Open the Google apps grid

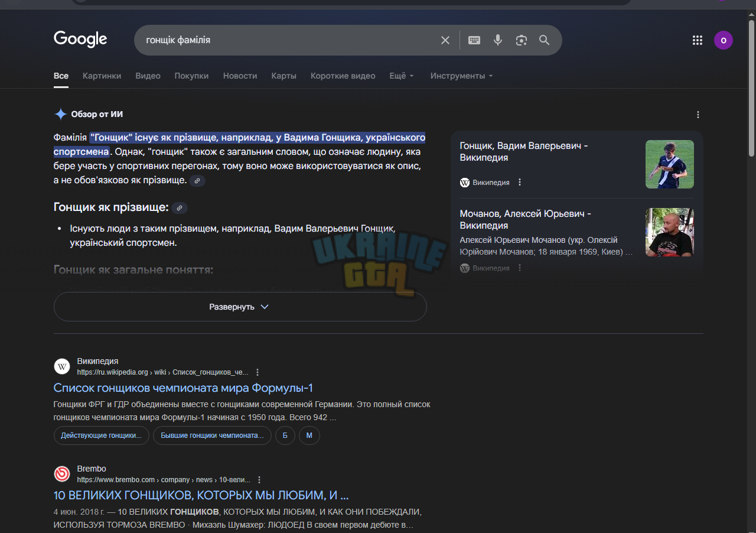(698, 40)
